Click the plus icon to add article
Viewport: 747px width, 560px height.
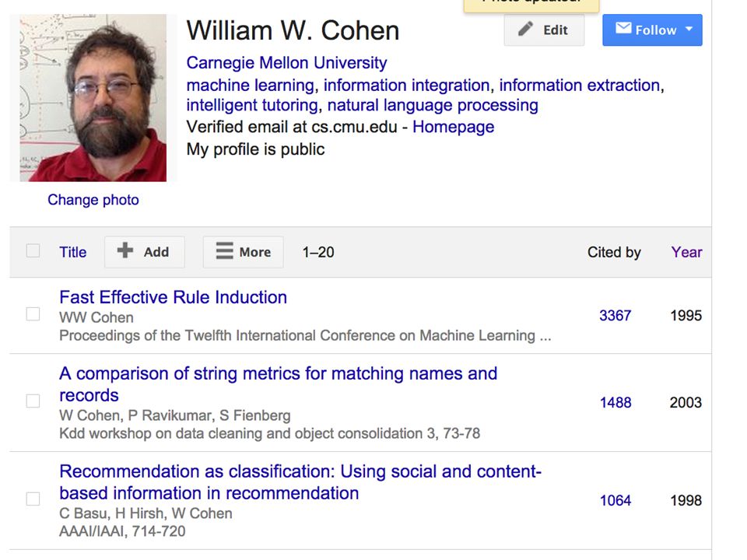tap(124, 250)
